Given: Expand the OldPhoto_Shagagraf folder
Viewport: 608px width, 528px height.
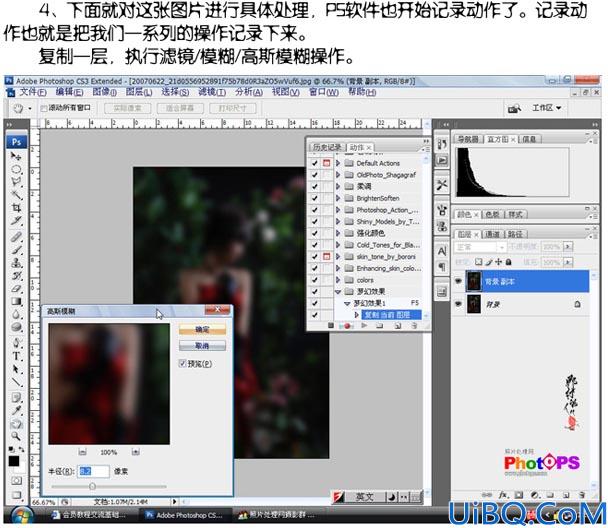Looking at the screenshot, I should (338, 175).
